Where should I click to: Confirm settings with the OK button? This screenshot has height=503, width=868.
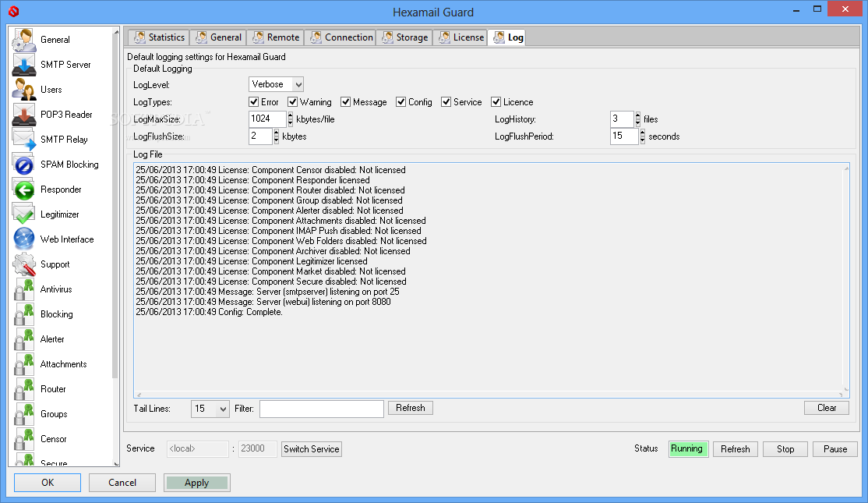pyautogui.click(x=48, y=483)
